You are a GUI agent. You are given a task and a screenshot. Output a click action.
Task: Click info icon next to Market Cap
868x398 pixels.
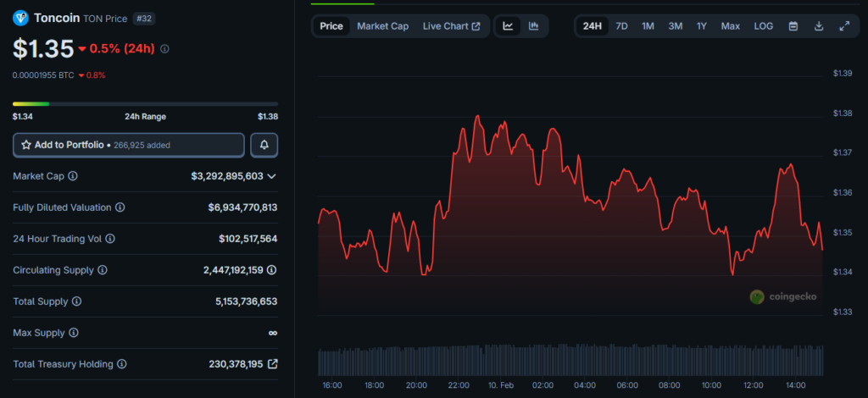pos(73,176)
